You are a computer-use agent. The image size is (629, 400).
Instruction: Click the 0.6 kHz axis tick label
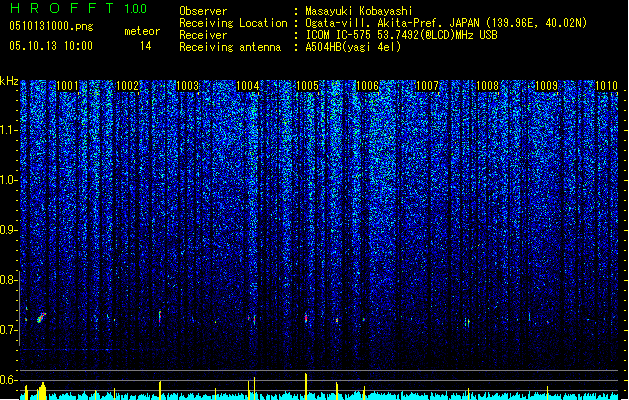click(8, 380)
